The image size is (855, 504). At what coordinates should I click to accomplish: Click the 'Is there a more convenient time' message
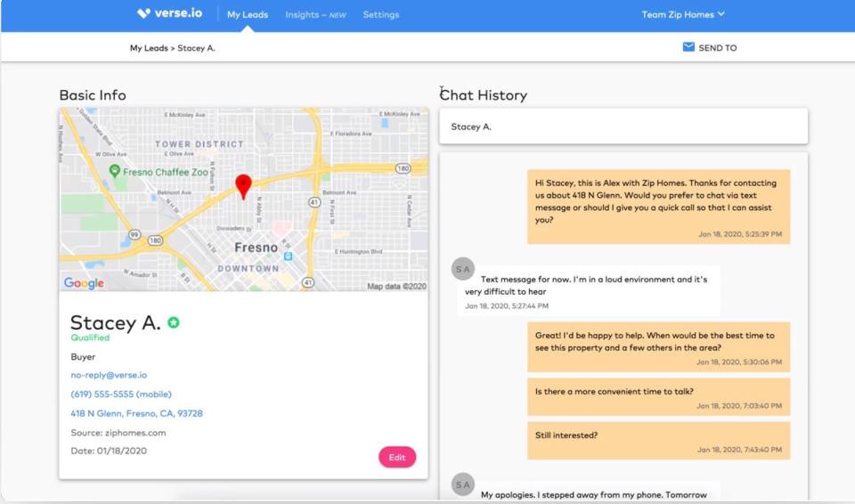(x=658, y=398)
